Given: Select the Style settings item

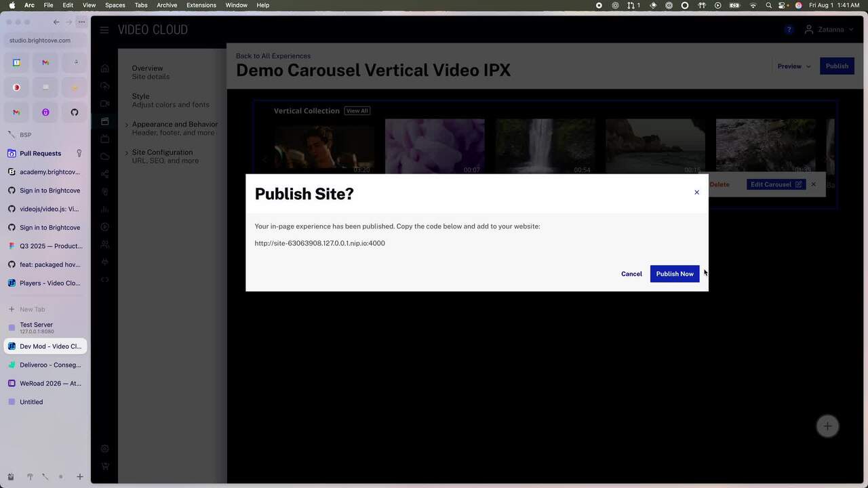Looking at the screenshot, I should (x=170, y=100).
